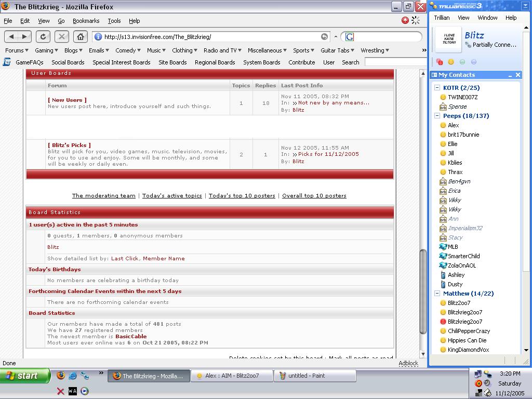Click the yellow AIM status icon in Trillian

click(x=451, y=62)
